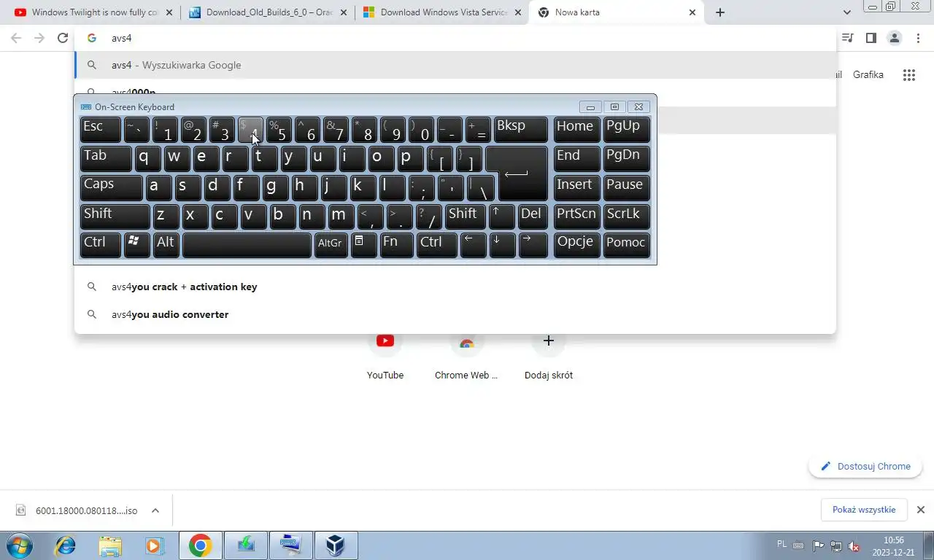Open the Windows Start orb
The height and width of the screenshot is (560, 934).
(20, 545)
